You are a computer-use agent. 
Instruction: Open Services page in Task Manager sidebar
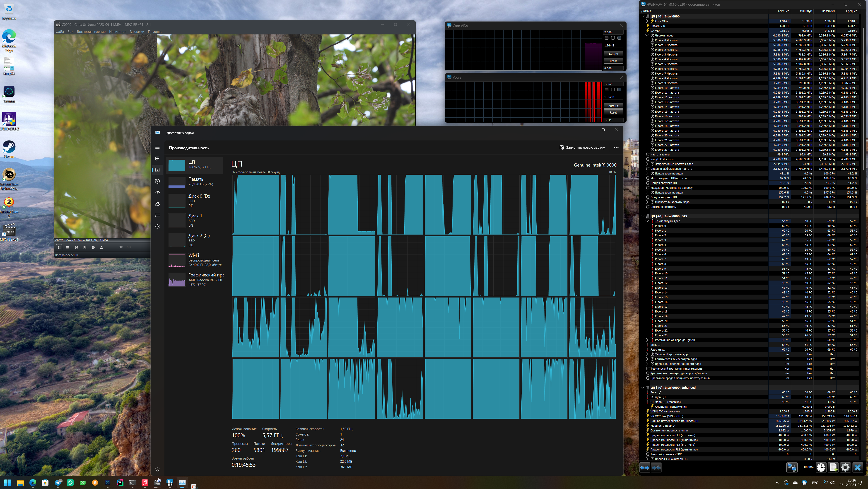coord(157,226)
